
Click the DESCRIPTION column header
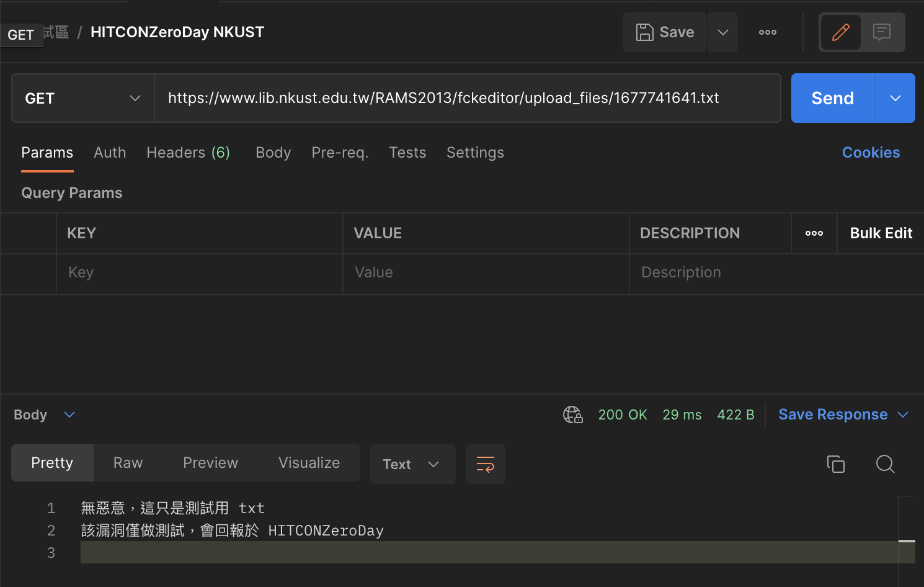pos(690,233)
